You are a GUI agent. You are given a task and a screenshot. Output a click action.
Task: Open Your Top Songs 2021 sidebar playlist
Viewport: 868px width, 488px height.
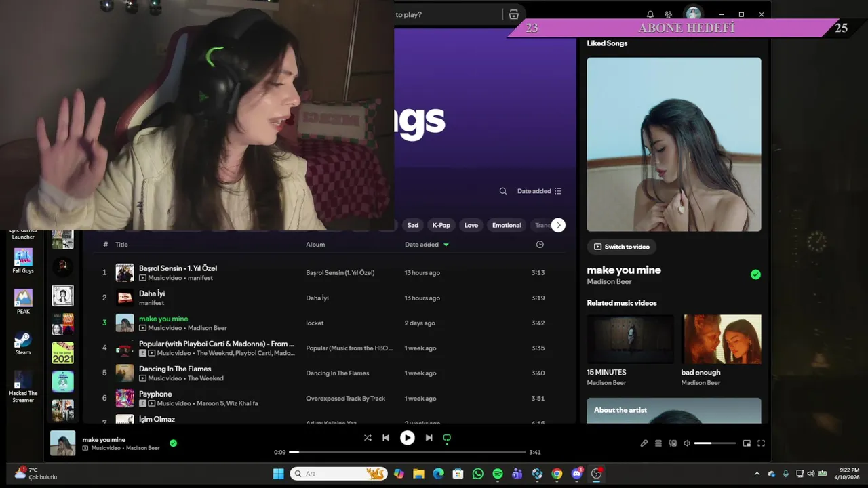coord(63,352)
